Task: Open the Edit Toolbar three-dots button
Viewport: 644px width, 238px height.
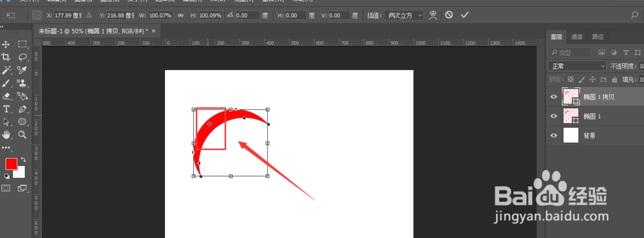Action: click(x=6, y=147)
